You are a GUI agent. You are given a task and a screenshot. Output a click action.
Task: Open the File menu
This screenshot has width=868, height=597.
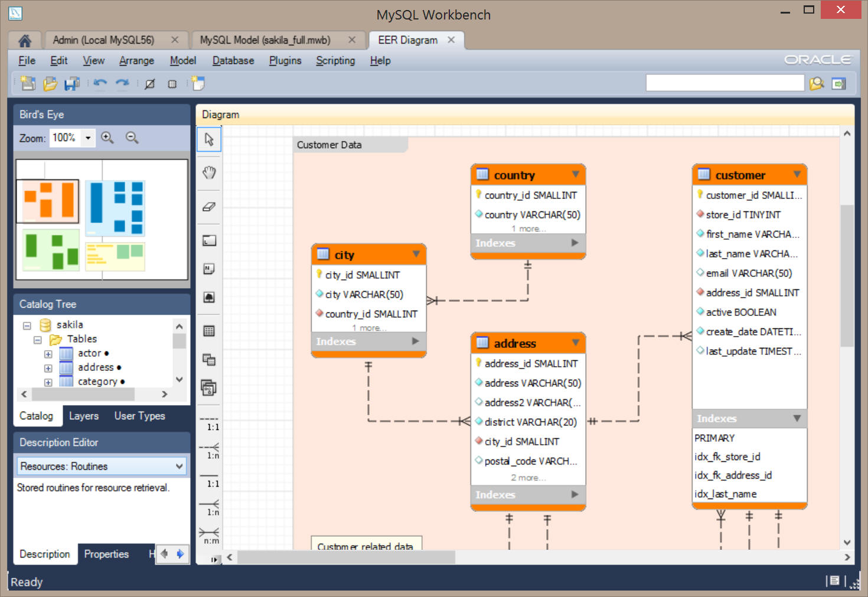[x=27, y=60]
